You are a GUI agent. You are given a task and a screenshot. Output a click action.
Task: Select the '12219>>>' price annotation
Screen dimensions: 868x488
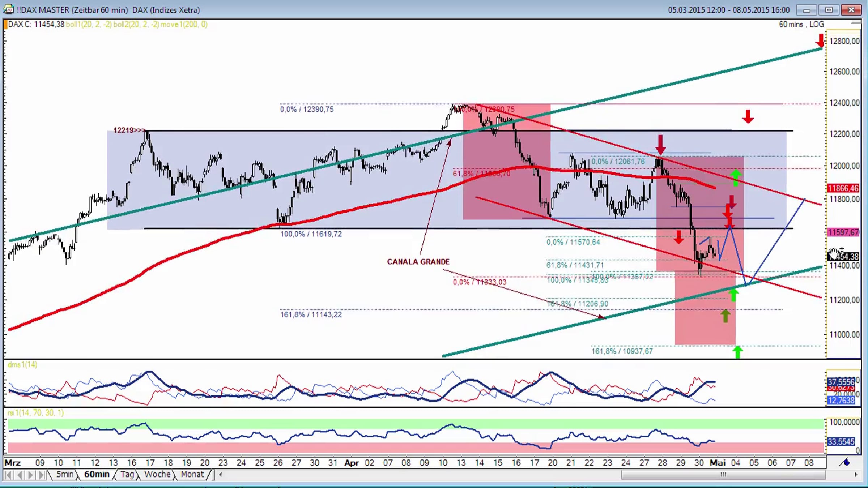(129, 130)
